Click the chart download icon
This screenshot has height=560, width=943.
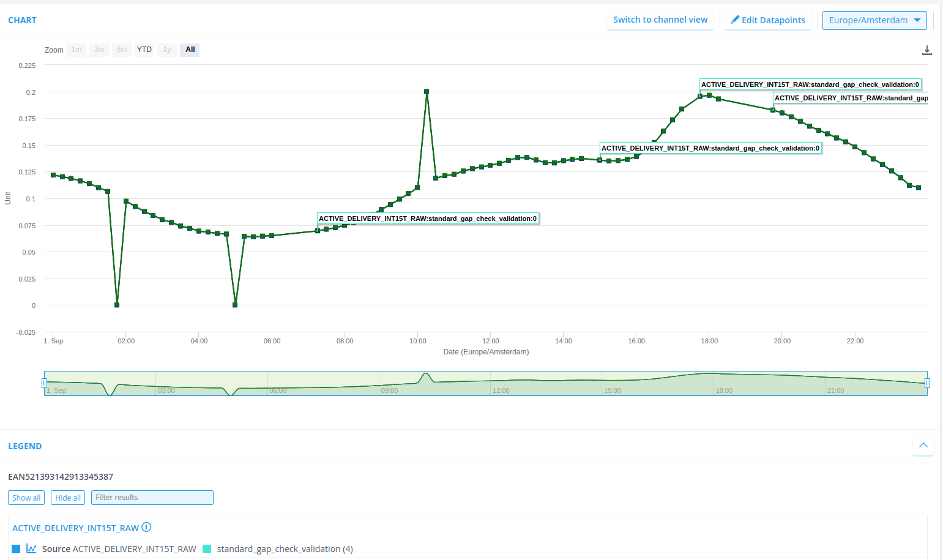(926, 50)
